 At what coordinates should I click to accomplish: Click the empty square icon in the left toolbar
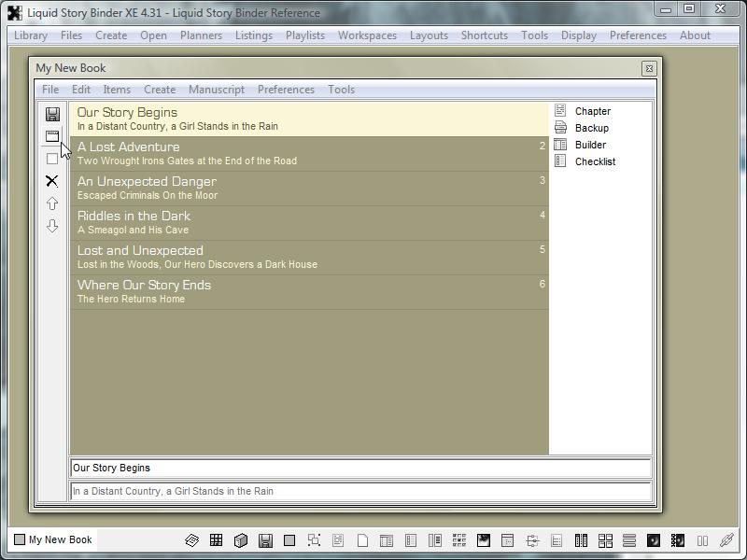[x=52, y=159]
